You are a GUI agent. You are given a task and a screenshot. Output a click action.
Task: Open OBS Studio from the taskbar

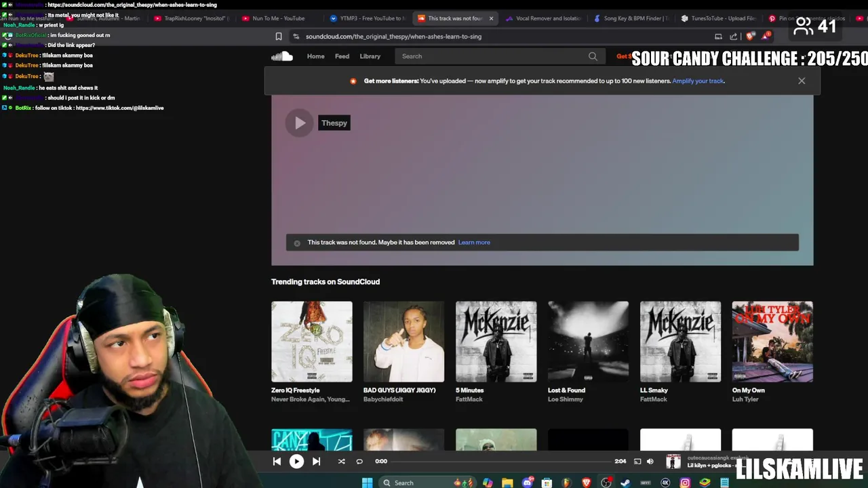[606, 483]
